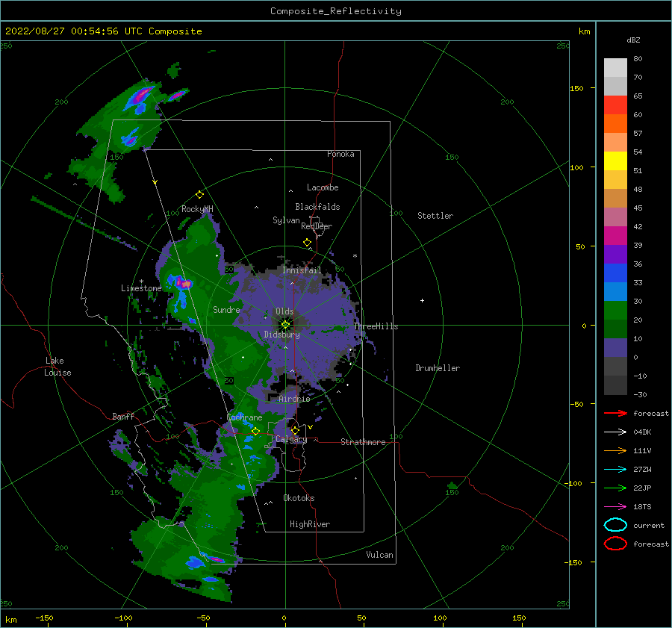Click the Airdrie city label
The image size is (672, 628).
[x=294, y=399]
